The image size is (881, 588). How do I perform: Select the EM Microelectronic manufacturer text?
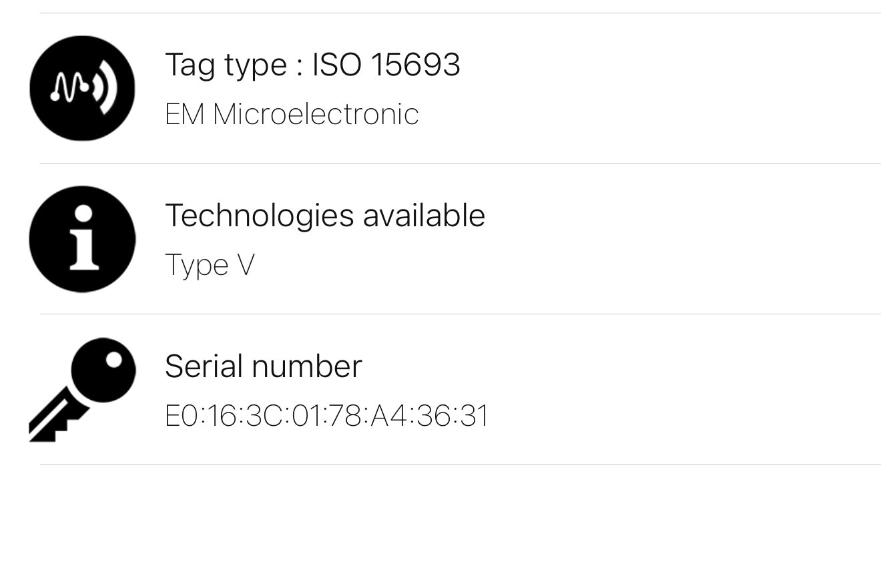coord(292,114)
